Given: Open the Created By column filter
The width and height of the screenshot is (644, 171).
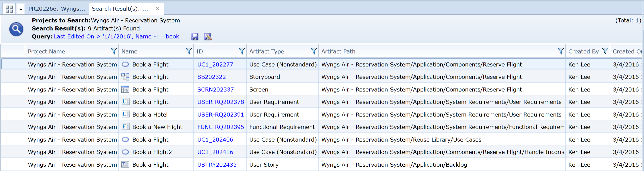Looking at the screenshot, I should (605, 51).
